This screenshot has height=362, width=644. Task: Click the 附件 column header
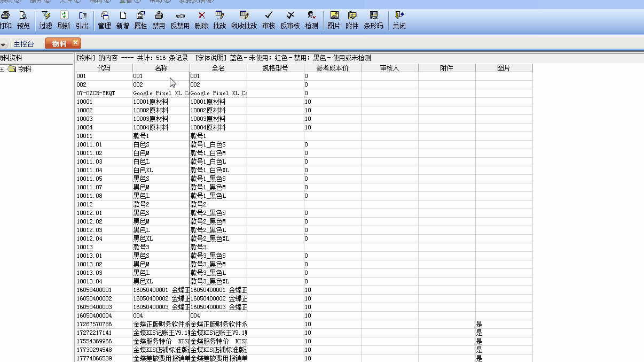tap(447, 68)
